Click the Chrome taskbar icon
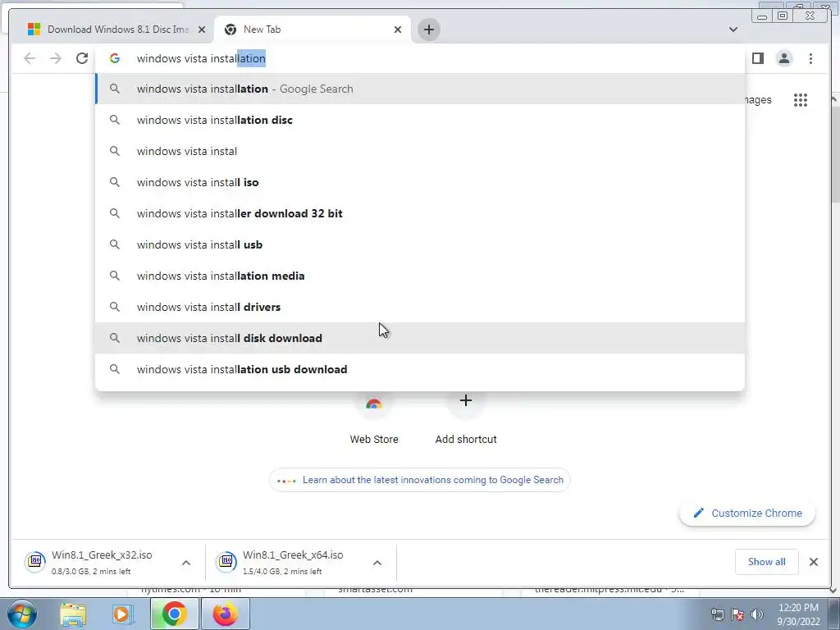Image resolution: width=840 pixels, height=630 pixels. pos(174,614)
